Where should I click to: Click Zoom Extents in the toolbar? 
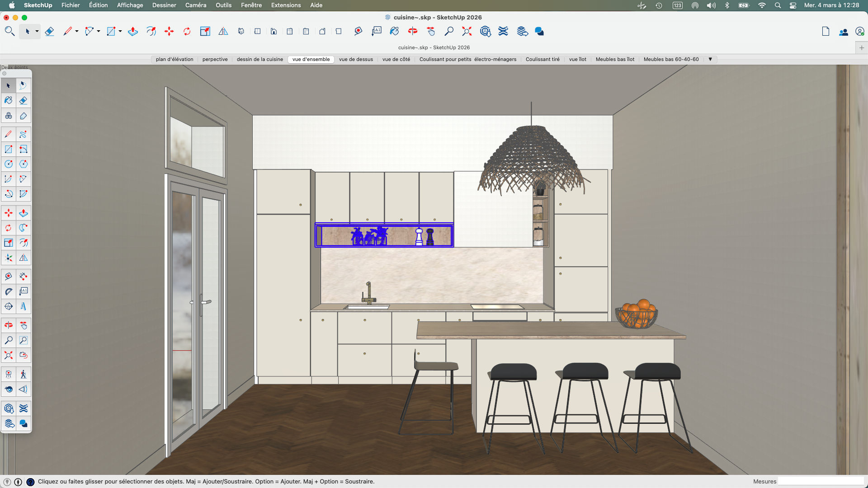pos(467,31)
